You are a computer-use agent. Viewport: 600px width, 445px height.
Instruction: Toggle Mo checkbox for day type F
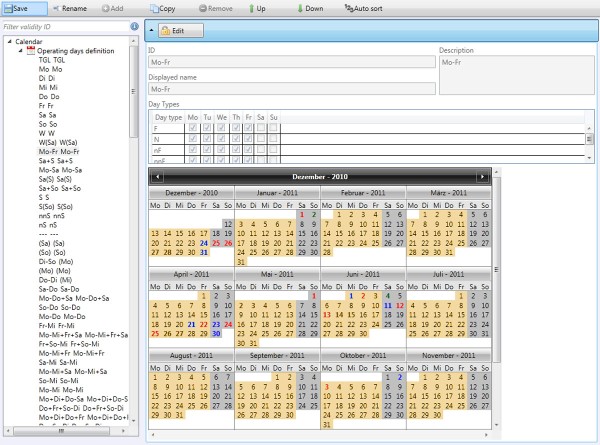click(193, 129)
